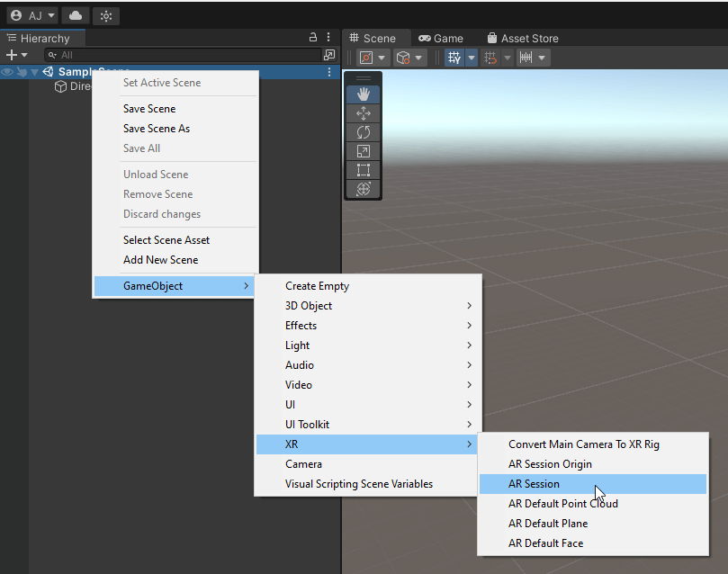This screenshot has width=728, height=574.
Task: Select the XR submenu entry
Action: (x=367, y=444)
